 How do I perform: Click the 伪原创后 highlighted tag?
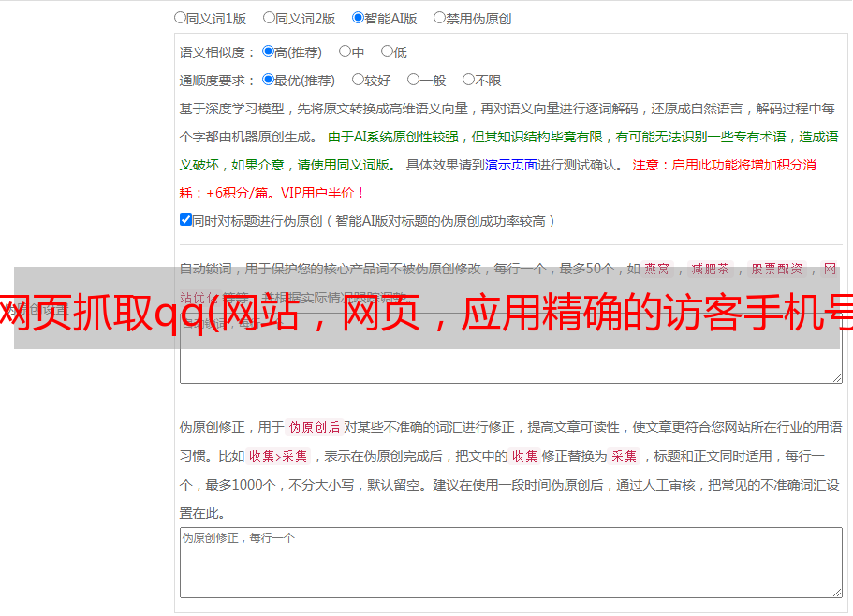coord(315,427)
